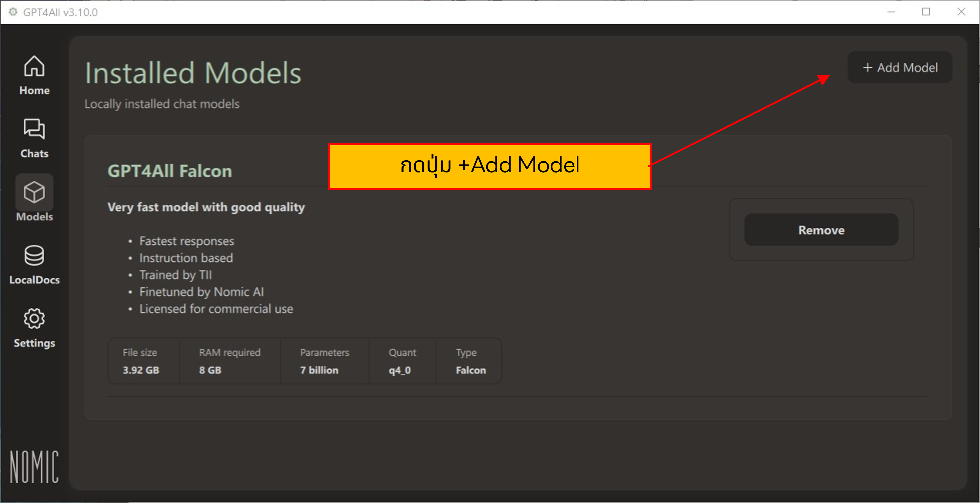
Task: Click the GPT4All gear icon in title bar
Action: click(14, 12)
